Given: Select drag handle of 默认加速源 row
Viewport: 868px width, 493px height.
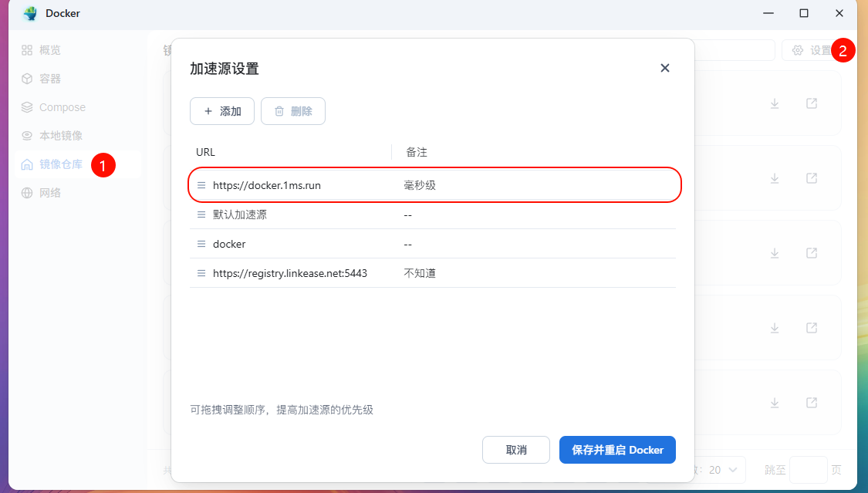Looking at the screenshot, I should point(201,214).
